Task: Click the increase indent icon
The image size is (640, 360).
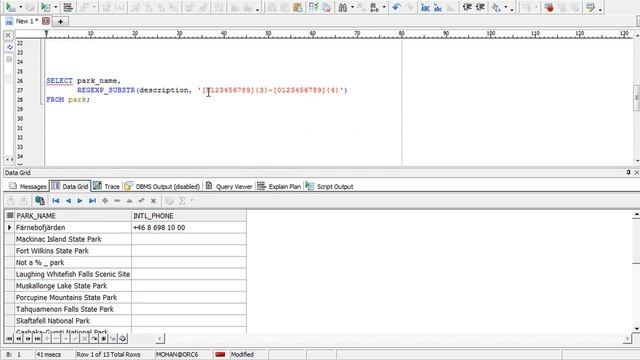Action: [480, 7]
